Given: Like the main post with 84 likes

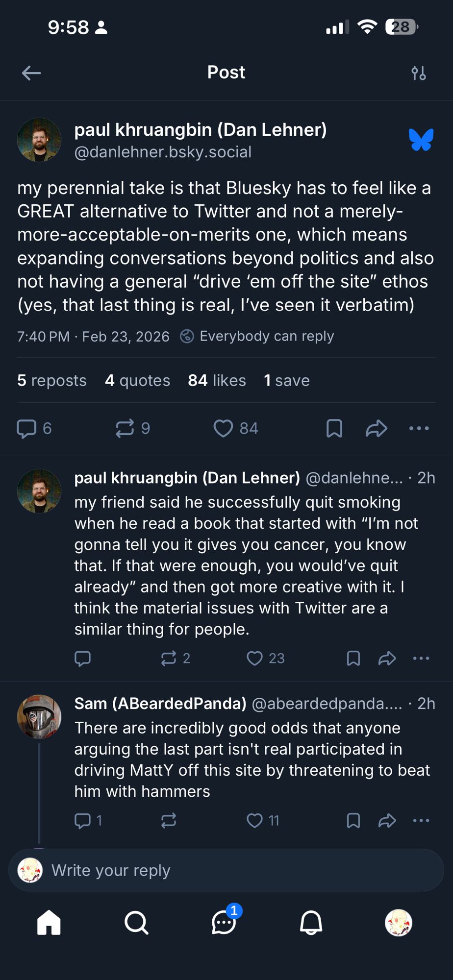Looking at the screenshot, I should 224,428.
